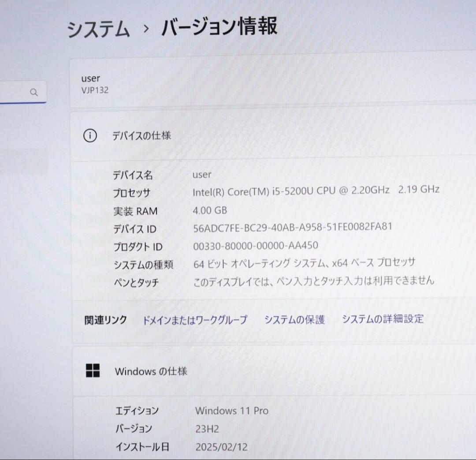This screenshot has height=460, width=476.
Task: Select device ID 56ADC7FE-BC29-40AB-A958-51FE0082FA81
Action: (x=293, y=228)
